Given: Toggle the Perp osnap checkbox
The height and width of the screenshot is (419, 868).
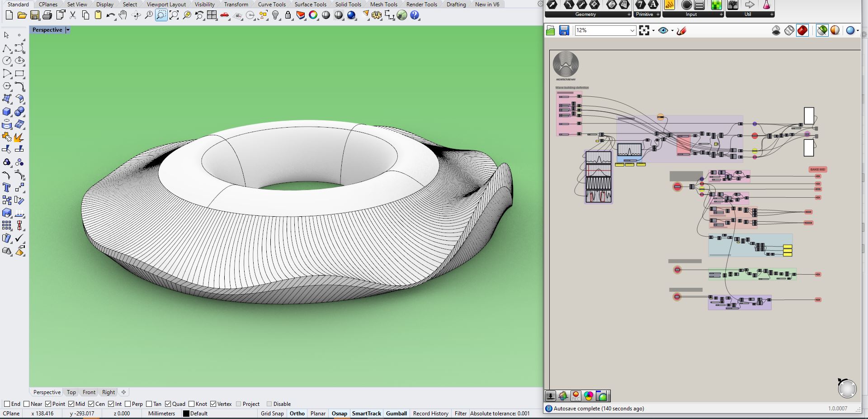Looking at the screenshot, I should click(128, 404).
